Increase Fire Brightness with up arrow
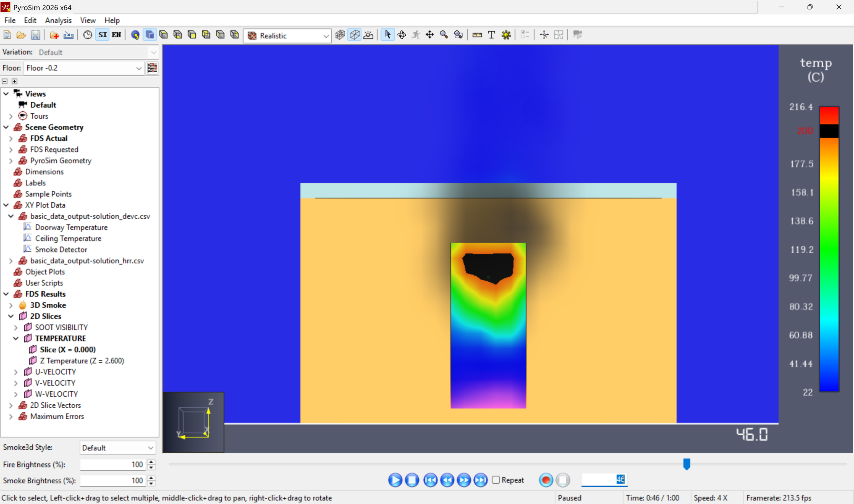The width and height of the screenshot is (854, 504). (151, 462)
